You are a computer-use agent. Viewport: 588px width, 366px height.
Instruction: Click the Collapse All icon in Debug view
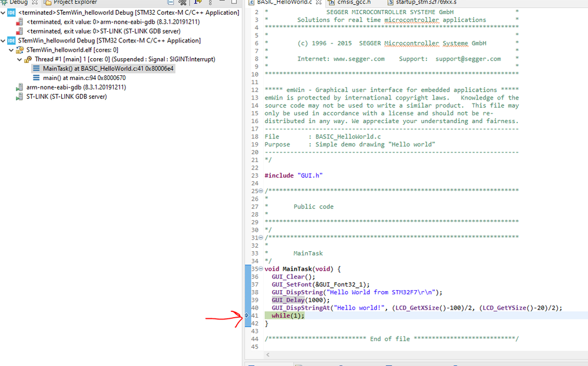[x=171, y=2]
